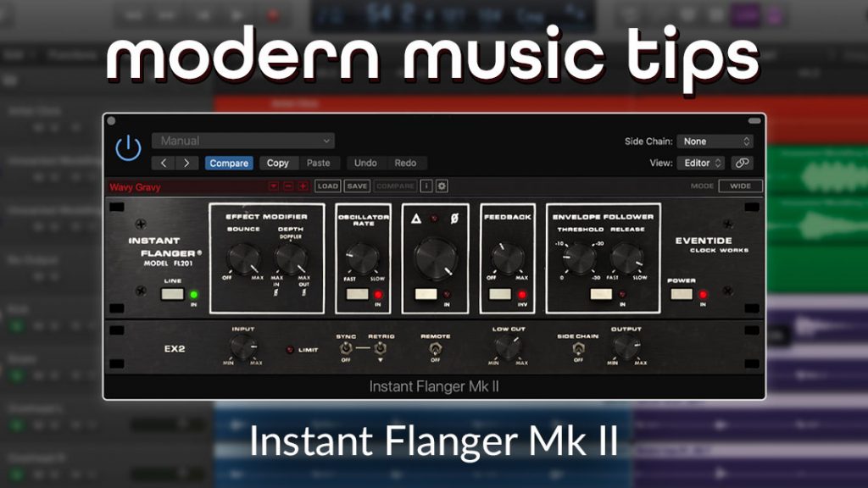Click the greyed COMPARE button in preset bar
Screen dimensions: 868x488
point(395,186)
